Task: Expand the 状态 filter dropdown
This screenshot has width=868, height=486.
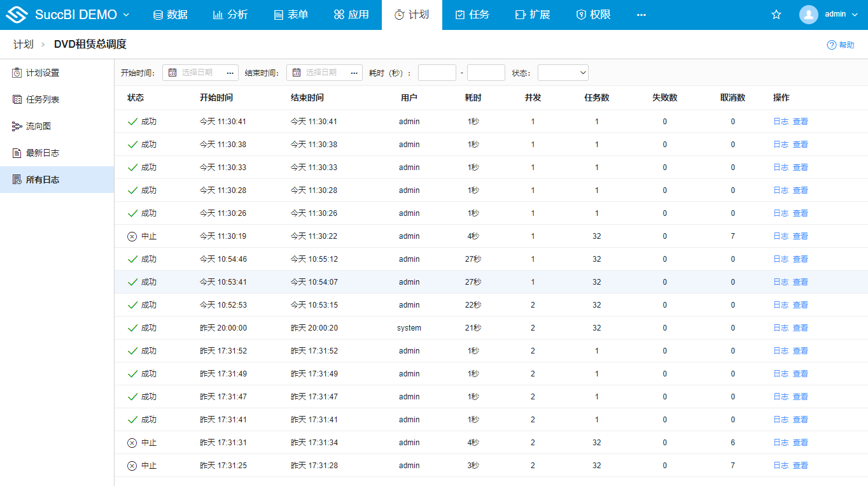Action: 563,73
